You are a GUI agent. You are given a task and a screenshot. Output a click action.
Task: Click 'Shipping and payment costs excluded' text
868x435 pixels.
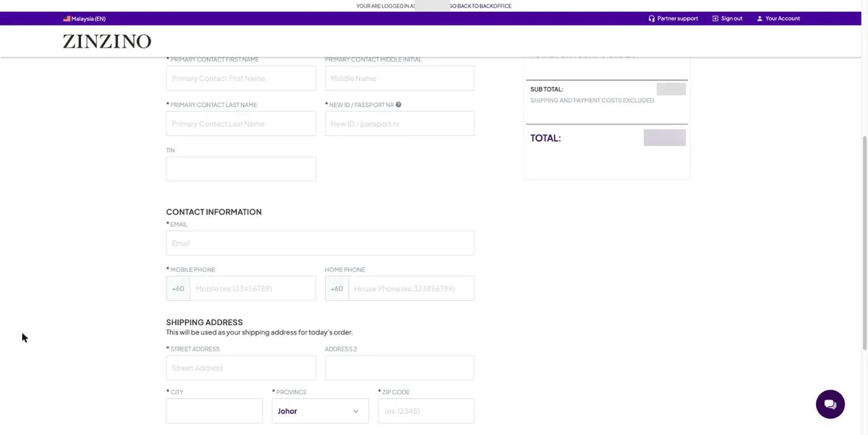pyautogui.click(x=592, y=100)
